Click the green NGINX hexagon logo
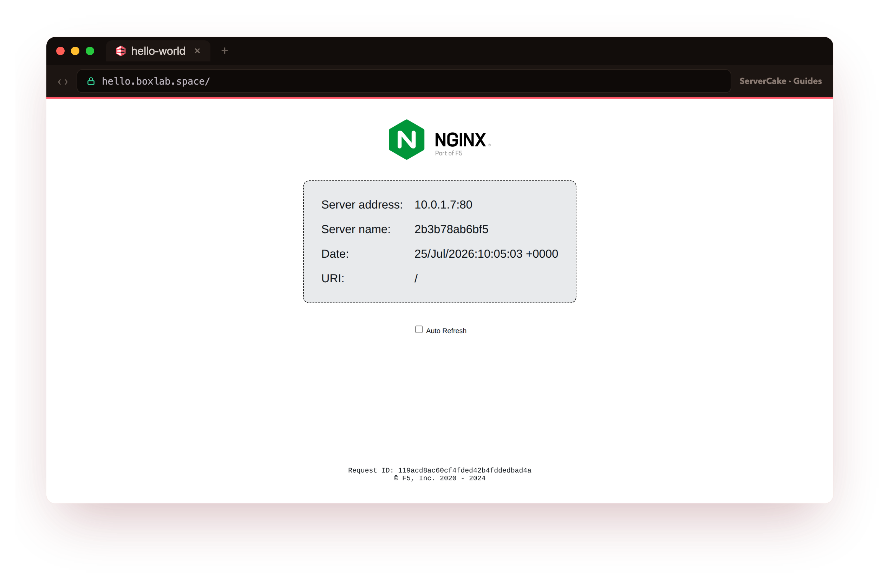894x588 pixels. coord(406,140)
